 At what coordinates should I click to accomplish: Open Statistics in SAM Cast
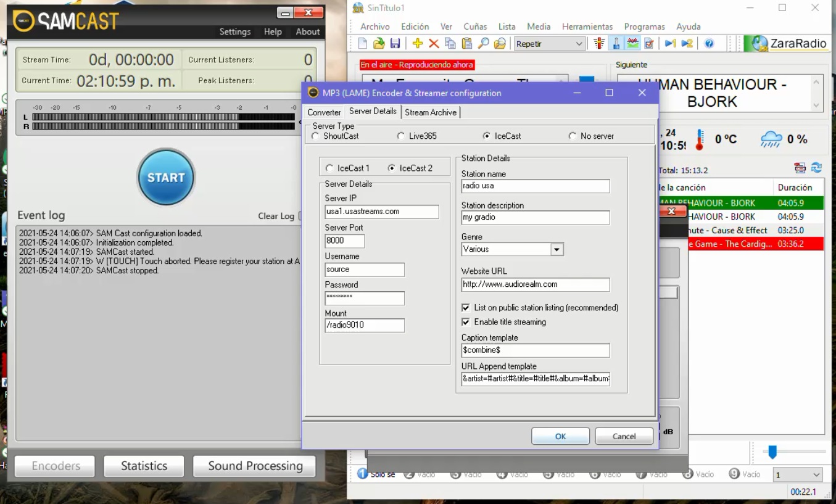point(144,466)
